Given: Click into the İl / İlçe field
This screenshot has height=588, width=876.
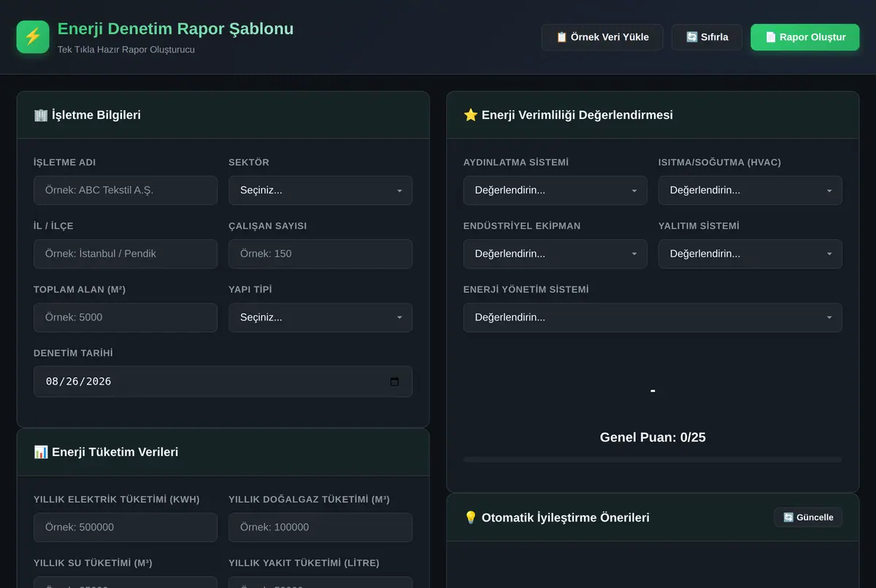Looking at the screenshot, I should click(x=126, y=254).
